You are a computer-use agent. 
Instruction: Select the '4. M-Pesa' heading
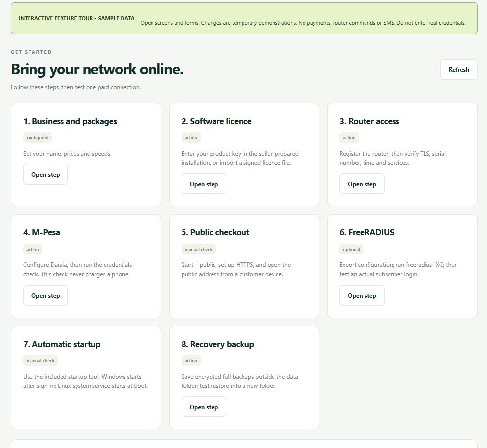pos(42,232)
